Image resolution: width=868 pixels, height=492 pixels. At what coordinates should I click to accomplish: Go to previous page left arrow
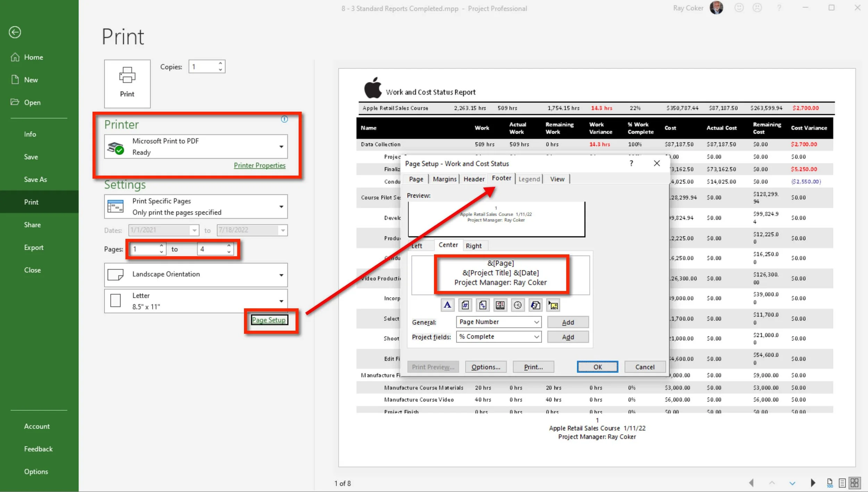click(751, 483)
